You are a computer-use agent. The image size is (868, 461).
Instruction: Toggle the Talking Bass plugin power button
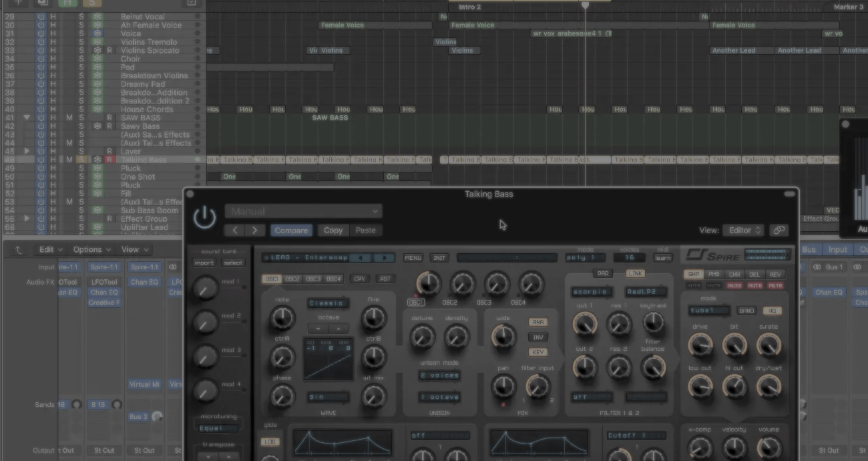(204, 218)
